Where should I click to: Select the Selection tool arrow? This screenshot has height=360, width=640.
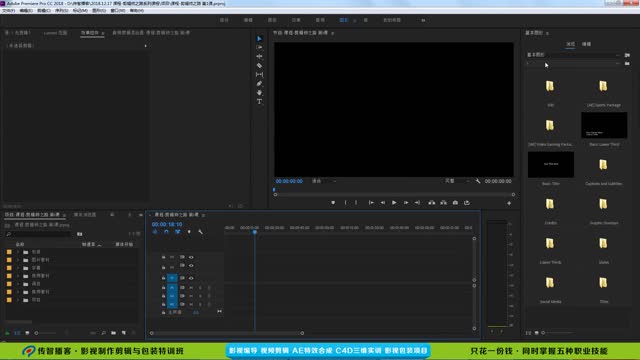259,39
